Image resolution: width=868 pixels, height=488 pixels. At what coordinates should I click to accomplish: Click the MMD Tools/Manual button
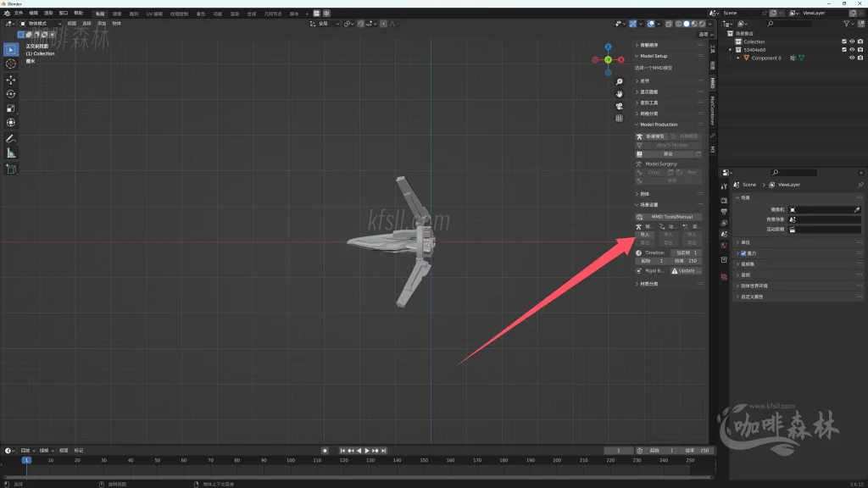(670, 217)
